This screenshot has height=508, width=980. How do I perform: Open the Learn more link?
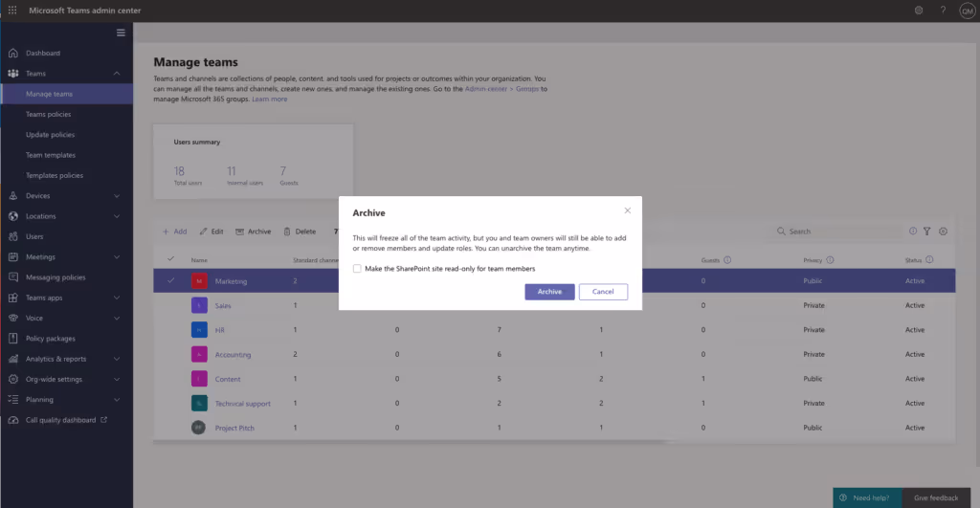[269, 99]
